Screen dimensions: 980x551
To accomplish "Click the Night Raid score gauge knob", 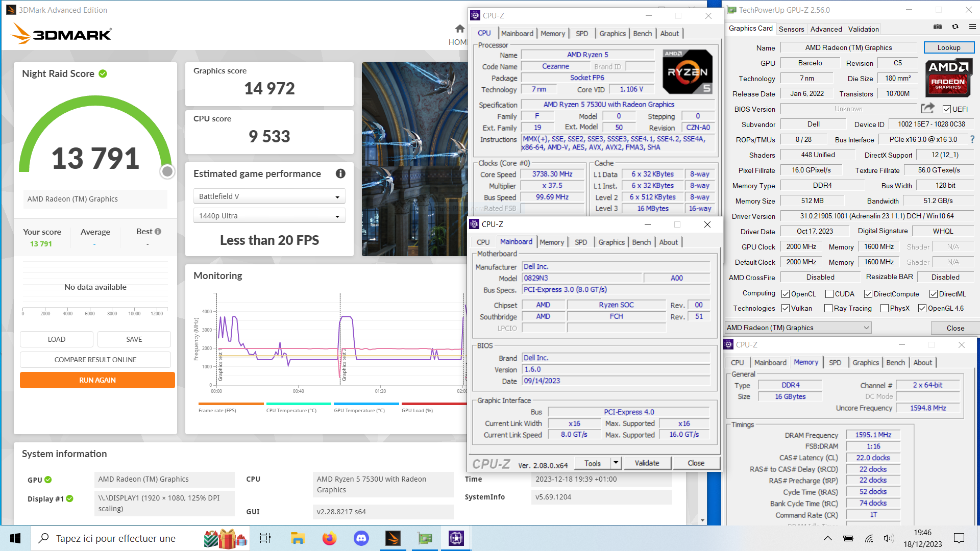I will click(x=167, y=171).
